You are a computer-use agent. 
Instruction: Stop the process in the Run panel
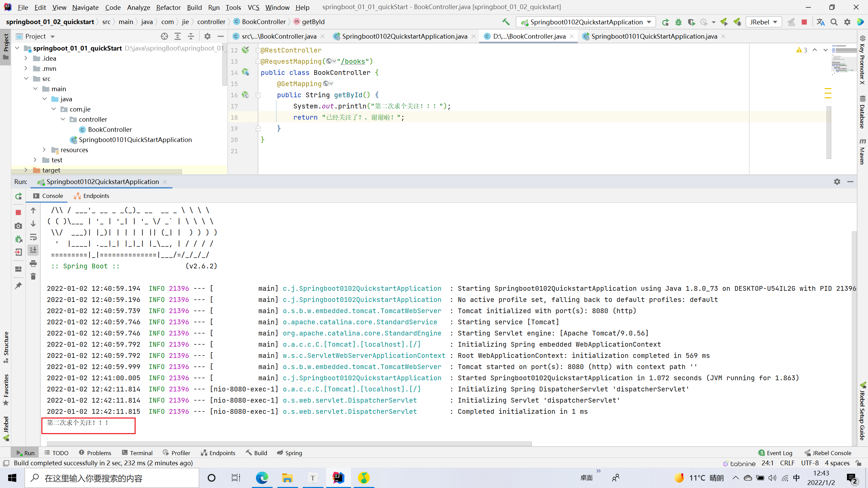click(x=18, y=212)
